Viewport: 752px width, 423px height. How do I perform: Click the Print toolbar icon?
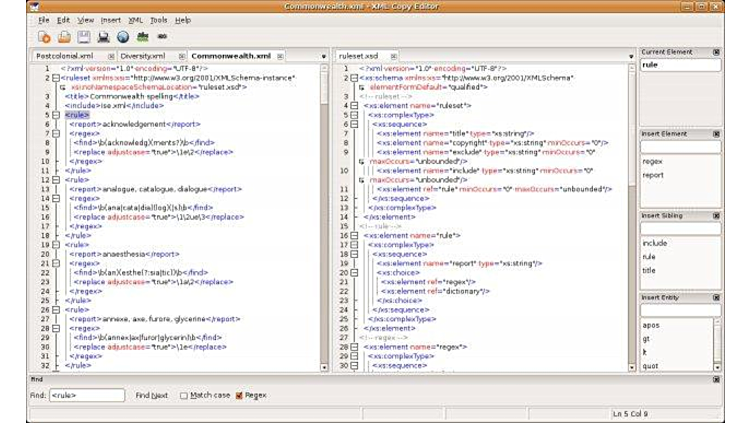point(103,37)
